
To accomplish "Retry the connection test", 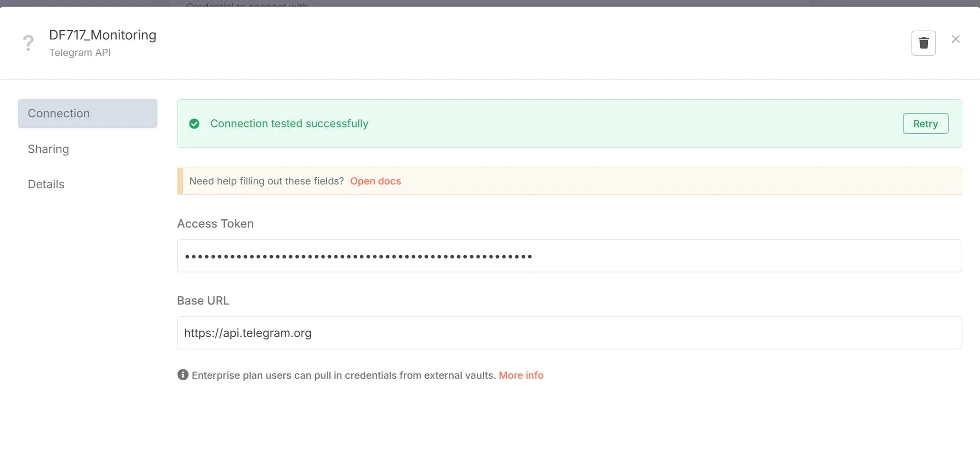I will point(925,124).
